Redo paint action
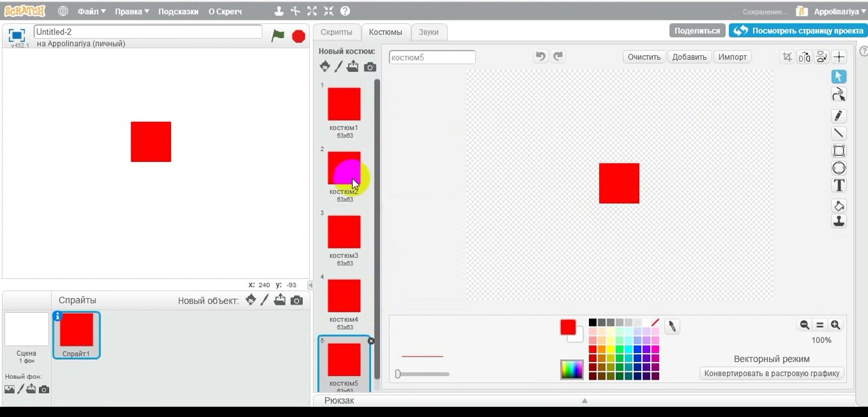Screen dimensions: 868x417 (x=558, y=56)
